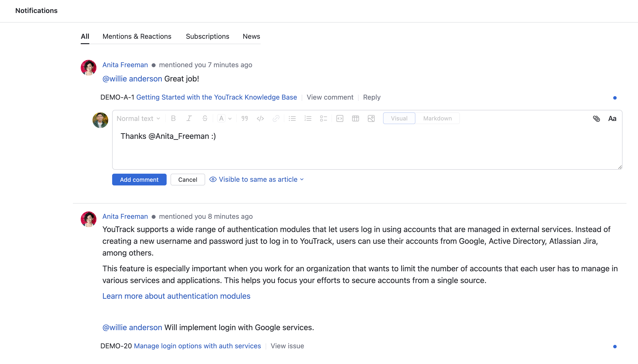Switch to Mentions & Reactions tab
This screenshot has height=364, width=638.
click(x=137, y=37)
